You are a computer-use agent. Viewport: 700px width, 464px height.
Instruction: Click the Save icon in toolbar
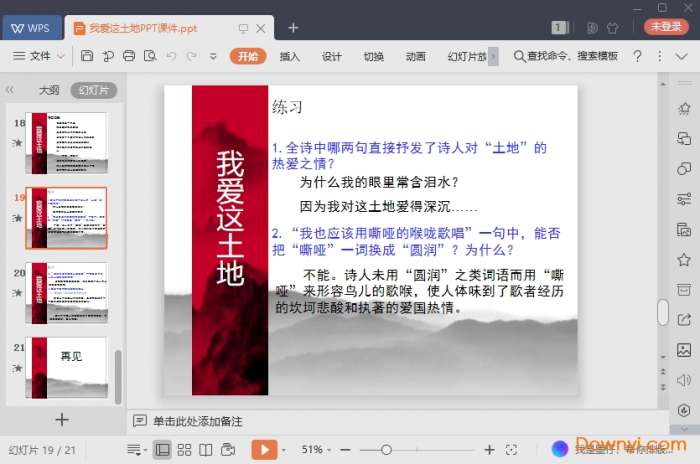87,56
